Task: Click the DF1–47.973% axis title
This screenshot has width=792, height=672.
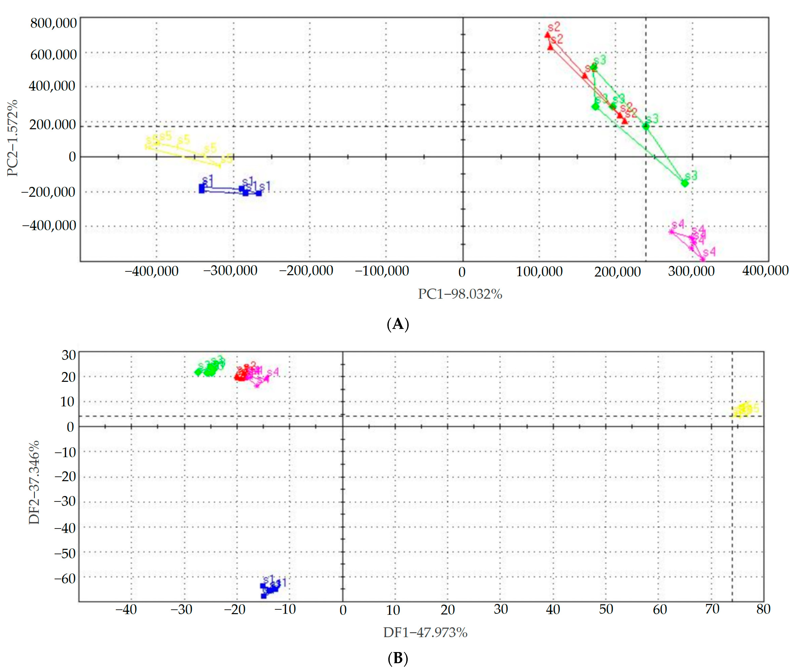Action: [x=425, y=632]
